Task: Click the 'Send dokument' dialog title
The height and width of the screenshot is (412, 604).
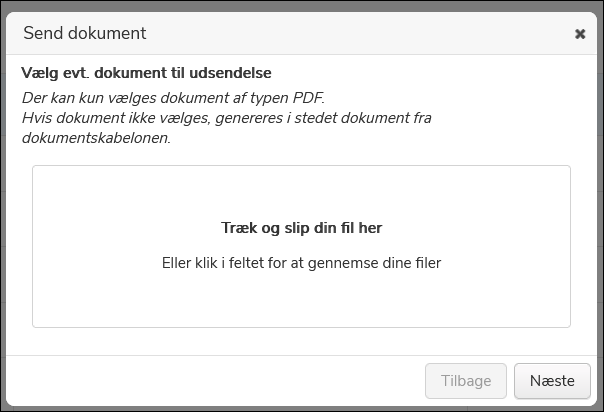Action: (x=85, y=33)
